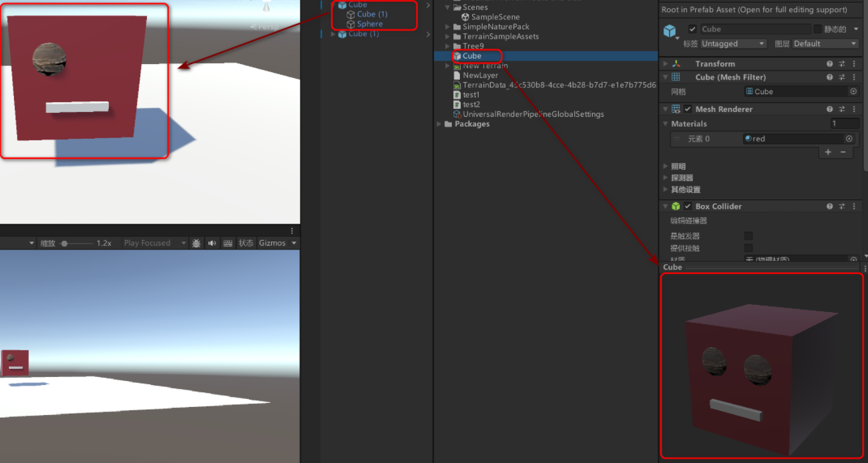Open the static flags dropdown arrow
This screenshot has width=868, height=463.
[x=856, y=29]
